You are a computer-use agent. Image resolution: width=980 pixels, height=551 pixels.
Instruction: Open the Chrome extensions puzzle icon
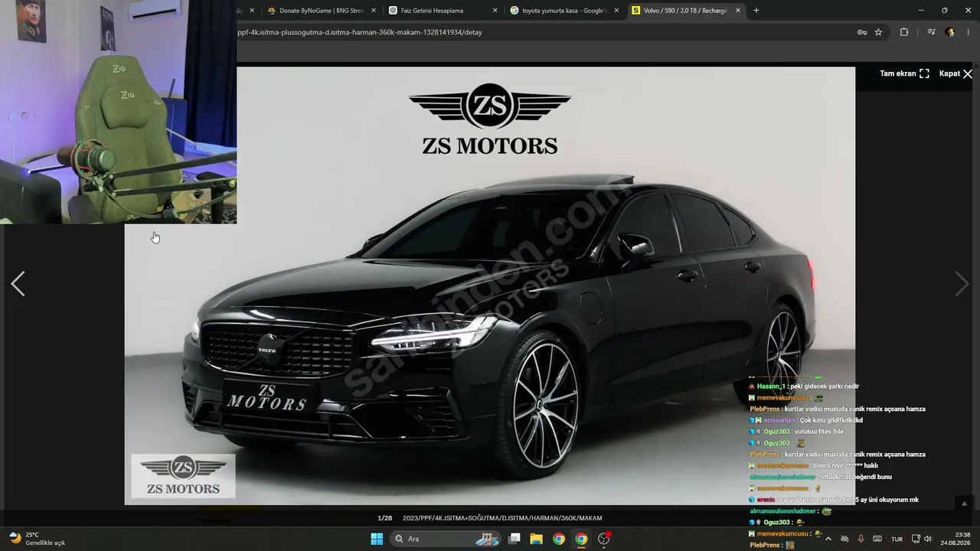(x=904, y=32)
